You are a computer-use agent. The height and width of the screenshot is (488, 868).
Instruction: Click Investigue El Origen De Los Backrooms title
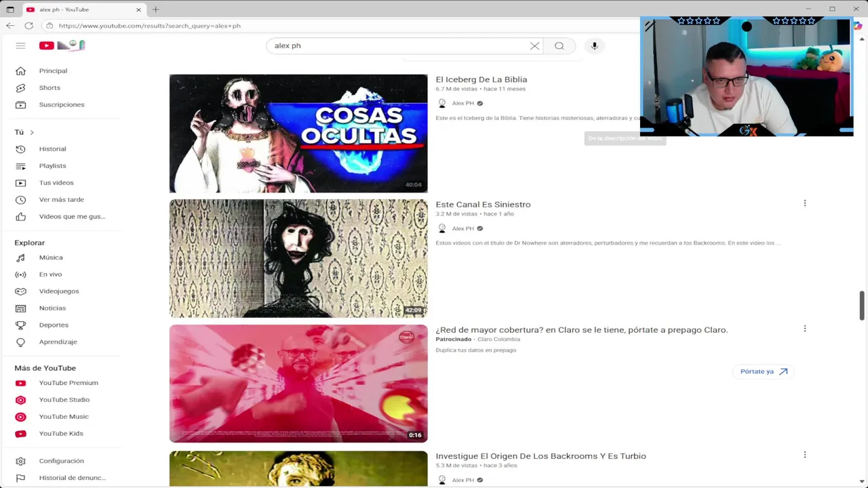point(540,456)
